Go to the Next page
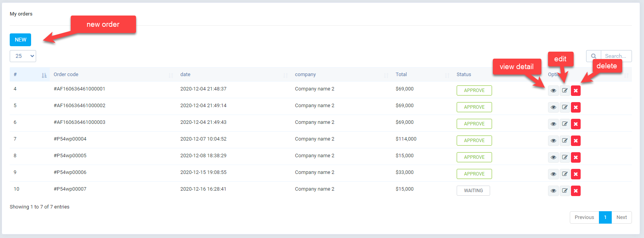Image resolution: width=644 pixels, height=238 pixels. point(621,217)
